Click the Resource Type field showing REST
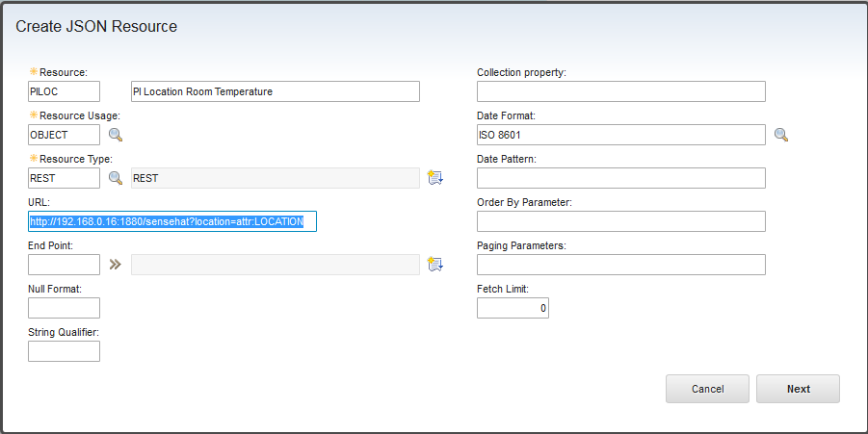868x434 pixels. point(64,178)
